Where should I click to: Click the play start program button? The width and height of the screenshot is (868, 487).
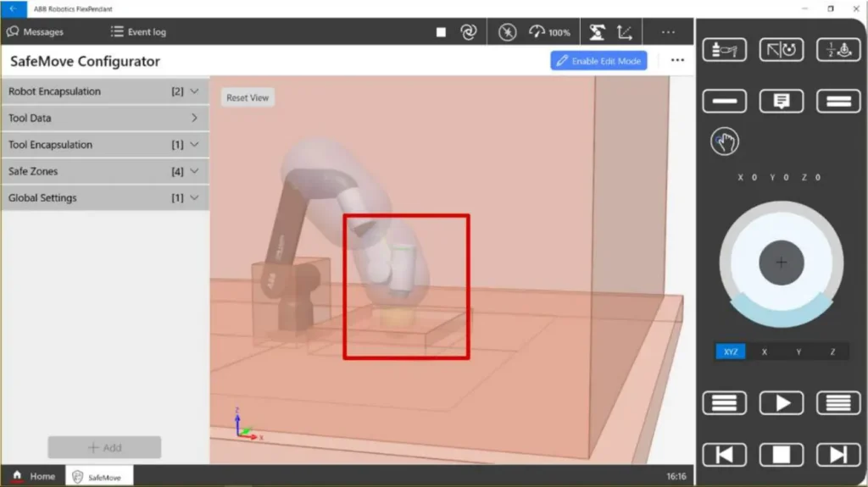[x=781, y=403]
